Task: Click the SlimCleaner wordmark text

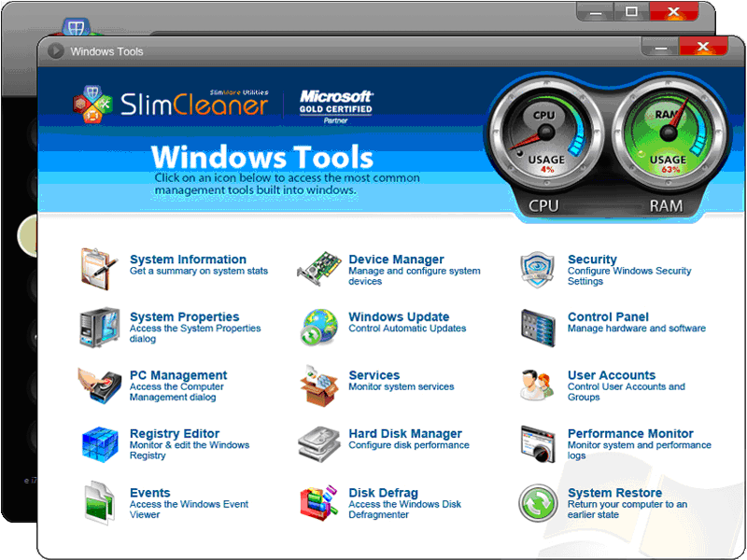Action: 194,104
